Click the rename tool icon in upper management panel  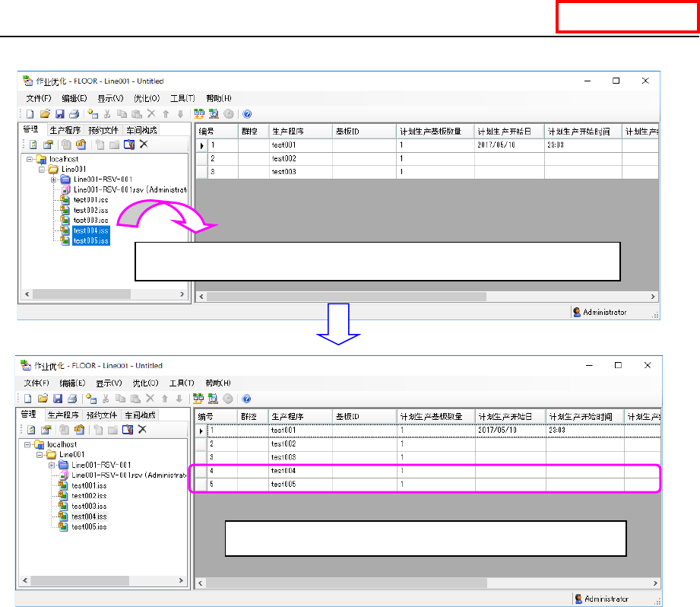pos(129,145)
